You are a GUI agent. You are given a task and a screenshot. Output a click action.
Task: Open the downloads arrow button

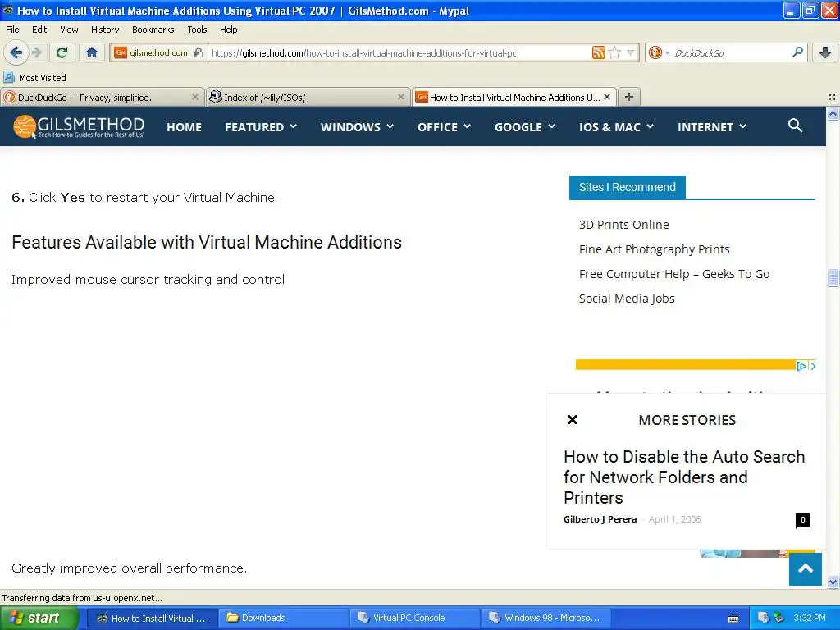pyautogui.click(x=825, y=52)
